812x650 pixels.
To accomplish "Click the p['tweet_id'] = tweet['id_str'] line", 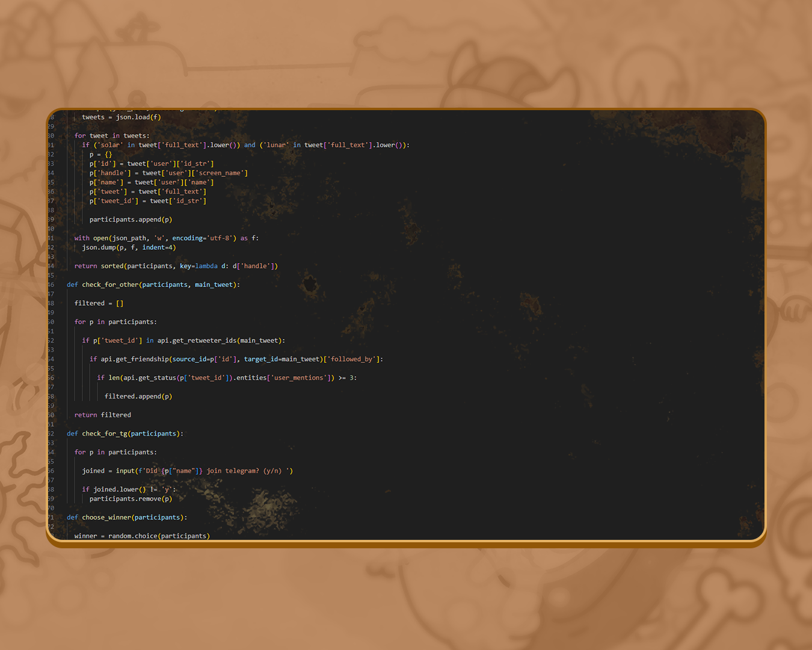I will tap(148, 201).
